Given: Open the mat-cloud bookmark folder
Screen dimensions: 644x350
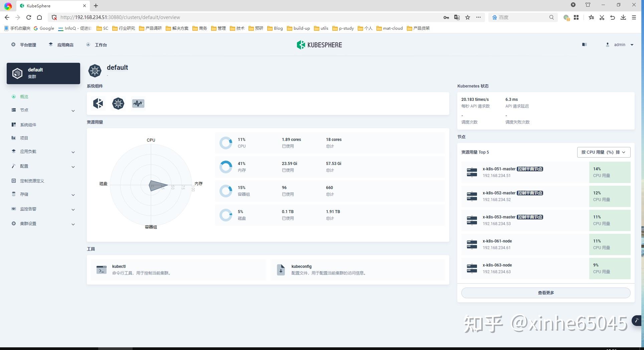Looking at the screenshot, I should tap(389, 28).
